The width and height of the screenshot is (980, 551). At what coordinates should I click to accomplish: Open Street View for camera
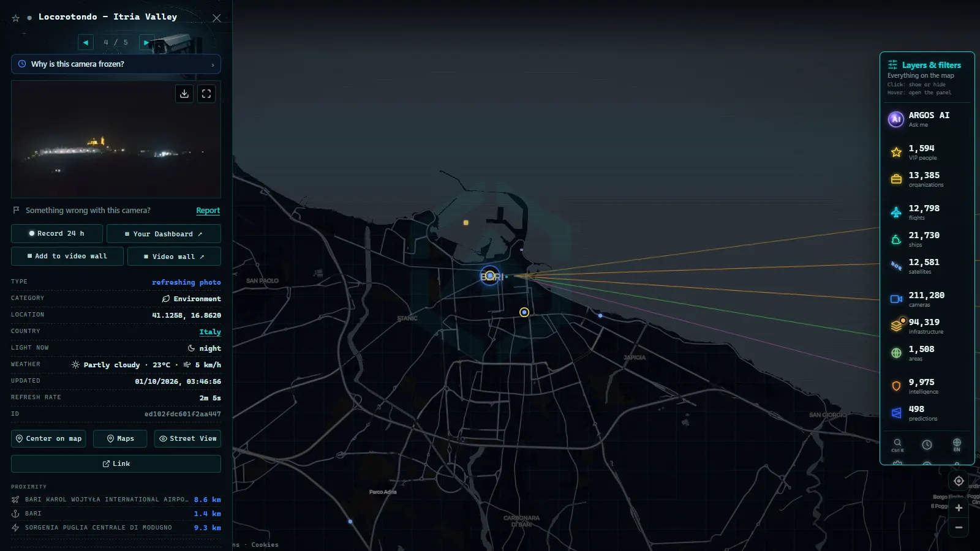(187, 438)
